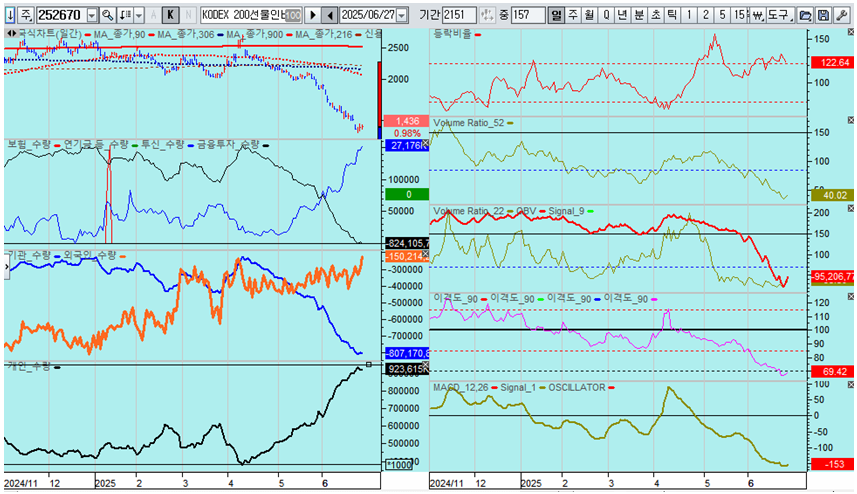Open the saved chart folder icon
857x494 pixels.
pyautogui.click(x=806, y=16)
